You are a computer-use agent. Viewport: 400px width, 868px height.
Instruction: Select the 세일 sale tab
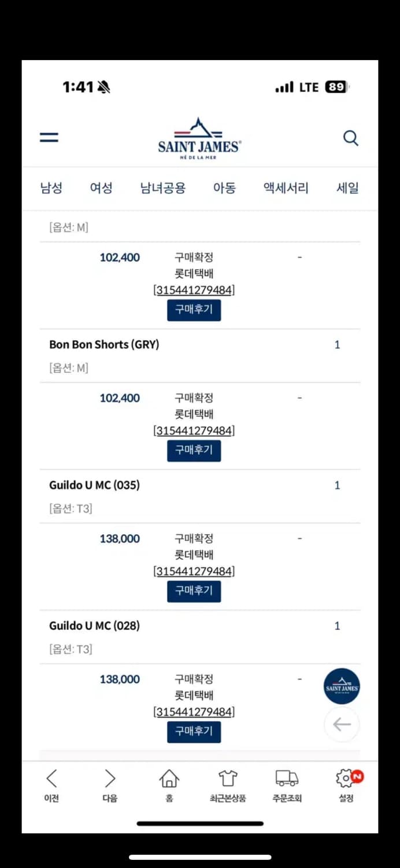347,187
